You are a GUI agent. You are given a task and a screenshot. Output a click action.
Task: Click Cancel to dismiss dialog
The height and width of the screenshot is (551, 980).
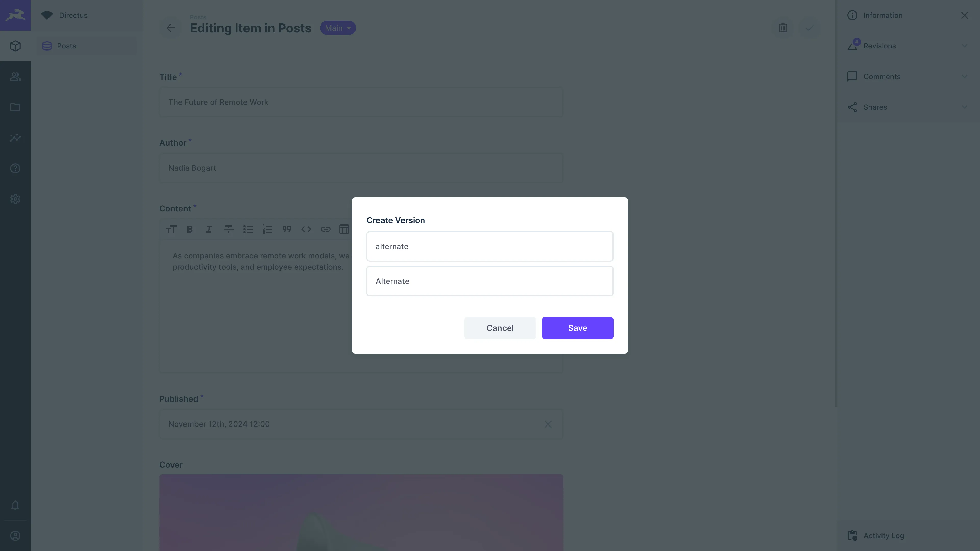point(500,328)
